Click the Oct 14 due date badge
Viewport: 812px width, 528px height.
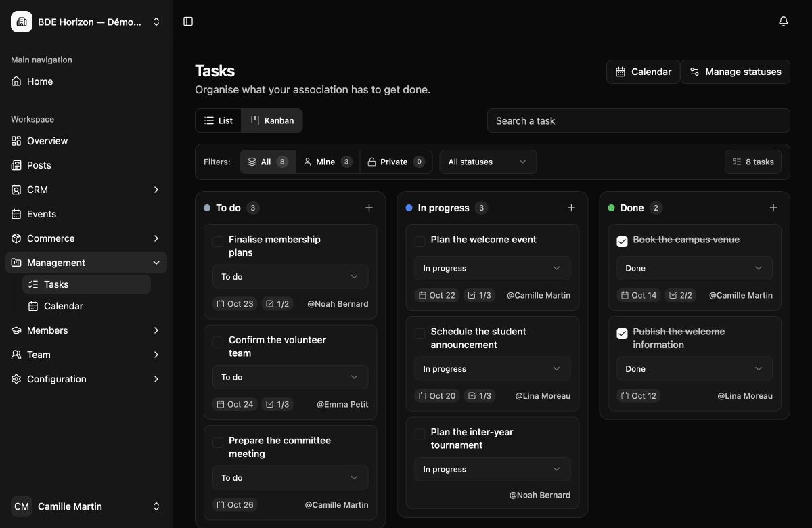(639, 295)
